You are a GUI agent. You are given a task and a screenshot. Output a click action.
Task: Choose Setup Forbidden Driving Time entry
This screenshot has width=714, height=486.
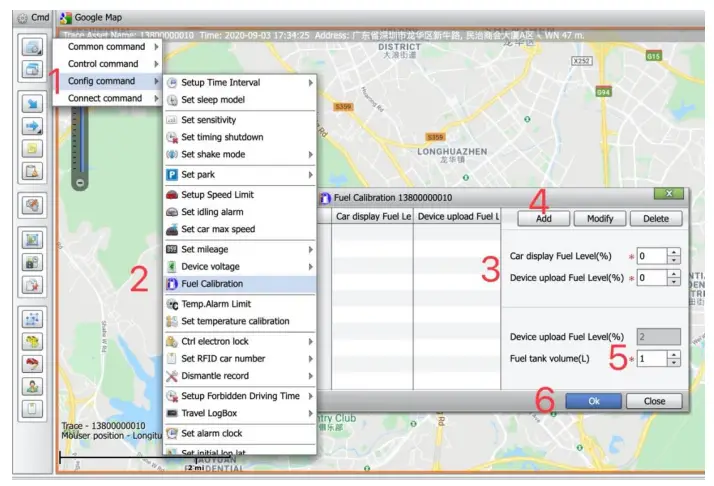coord(240,396)
